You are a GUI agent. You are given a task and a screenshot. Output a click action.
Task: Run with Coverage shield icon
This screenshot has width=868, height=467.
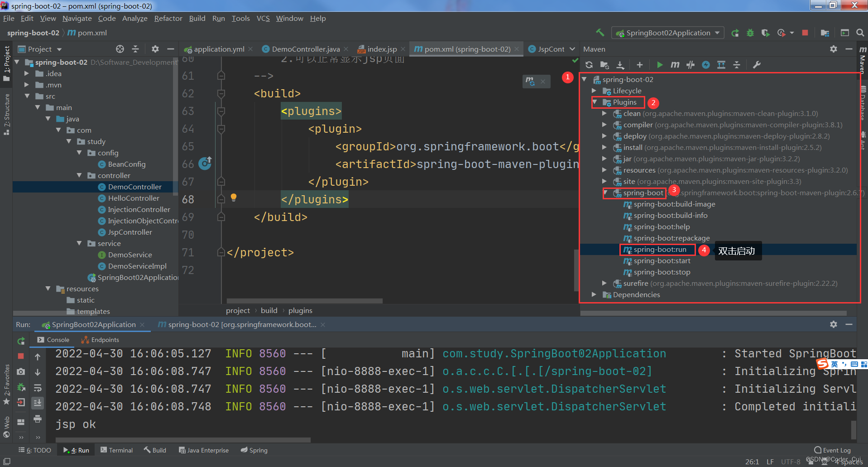[x=765, y=33]
